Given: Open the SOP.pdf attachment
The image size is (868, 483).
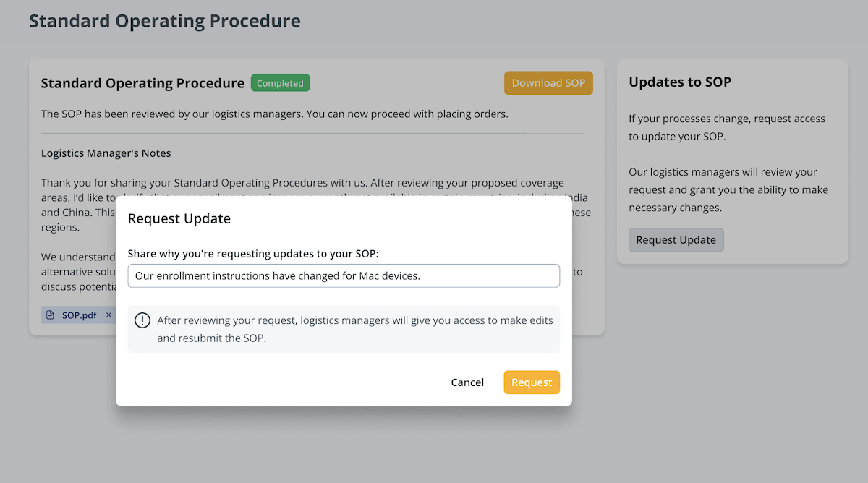Looking at the screenshot, I should 79,315.
